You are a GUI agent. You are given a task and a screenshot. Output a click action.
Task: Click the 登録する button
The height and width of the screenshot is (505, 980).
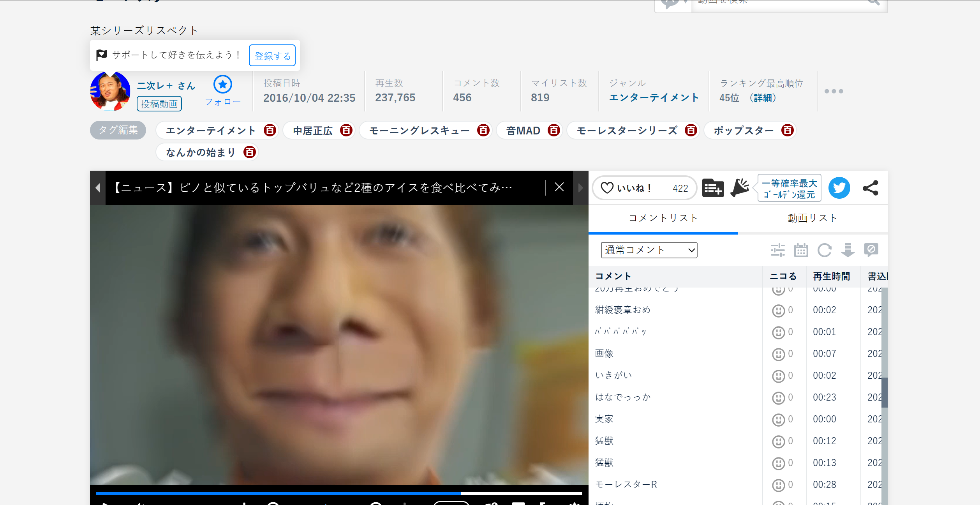272,55
